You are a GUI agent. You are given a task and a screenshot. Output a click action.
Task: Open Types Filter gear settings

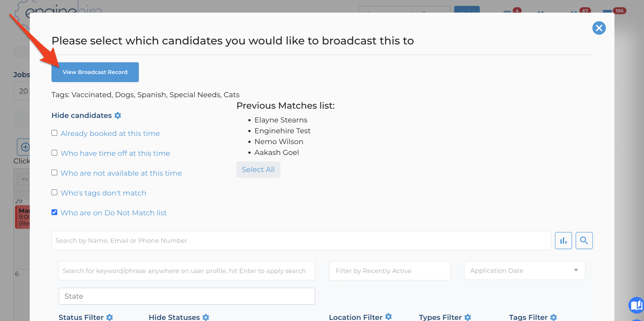pyautogui.click(x=468, y=317)
